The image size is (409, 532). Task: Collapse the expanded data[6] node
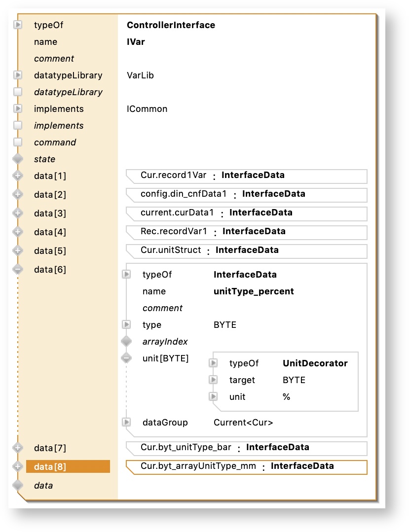pos(18,269)
